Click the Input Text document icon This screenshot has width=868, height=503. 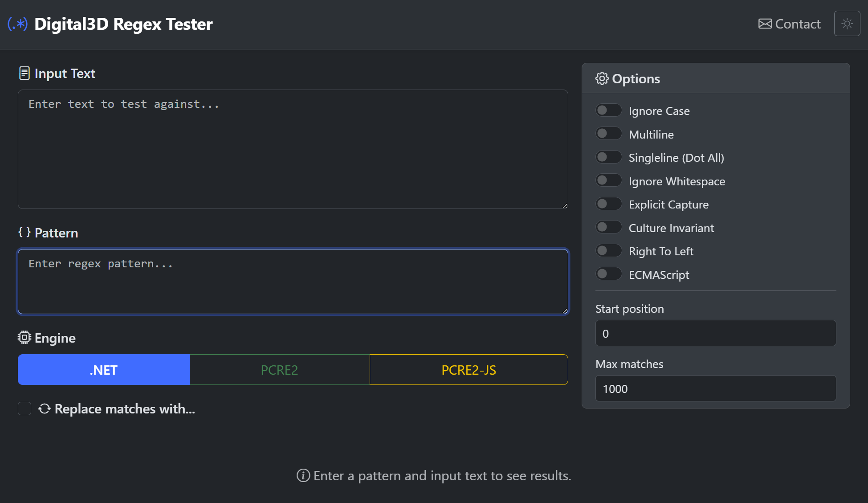click(x=24, y=73)
